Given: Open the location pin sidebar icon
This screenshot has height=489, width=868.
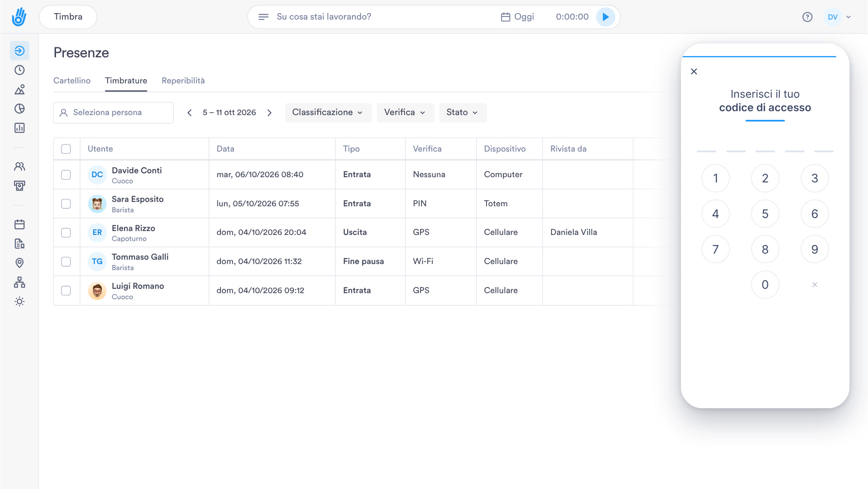Looking at the screenshot, I should pos(20,263).
